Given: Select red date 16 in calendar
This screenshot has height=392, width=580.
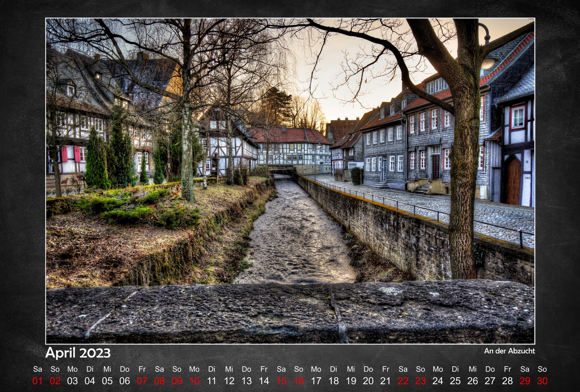Looking at the screenshot, I should pos(299,381).
